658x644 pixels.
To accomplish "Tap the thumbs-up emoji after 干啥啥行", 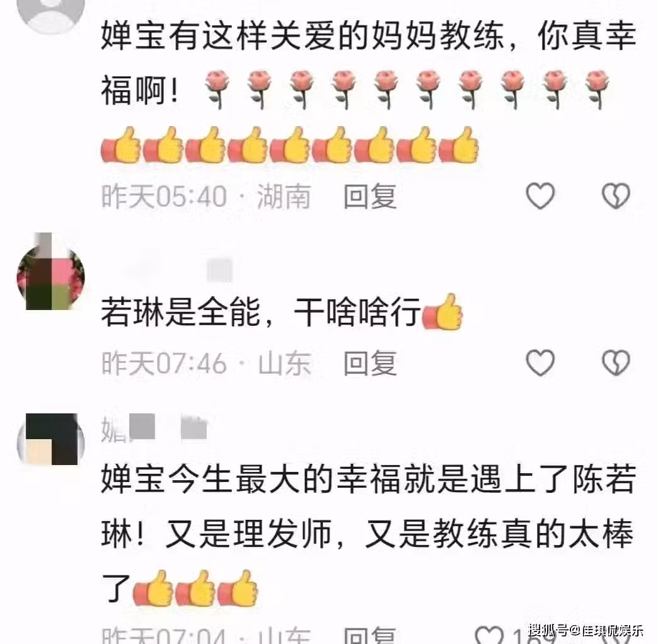I will point(442,312).
